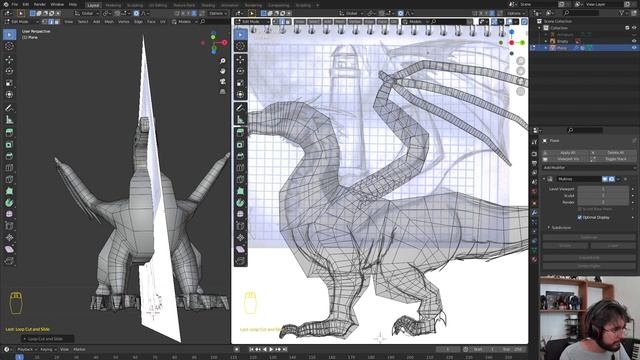
Task: Open Edit Mode dropdown in left viewport
Action: 22,22
